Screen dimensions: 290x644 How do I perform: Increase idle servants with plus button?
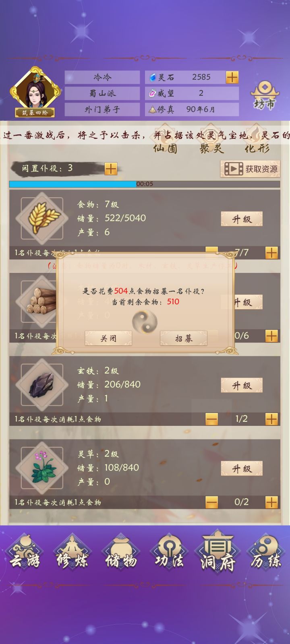coord(111,169)
